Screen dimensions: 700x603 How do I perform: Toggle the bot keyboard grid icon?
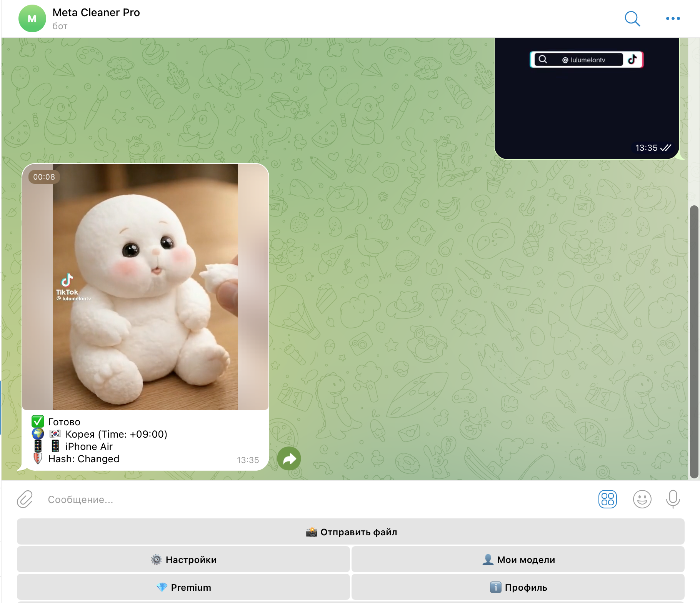pos(607,499)
